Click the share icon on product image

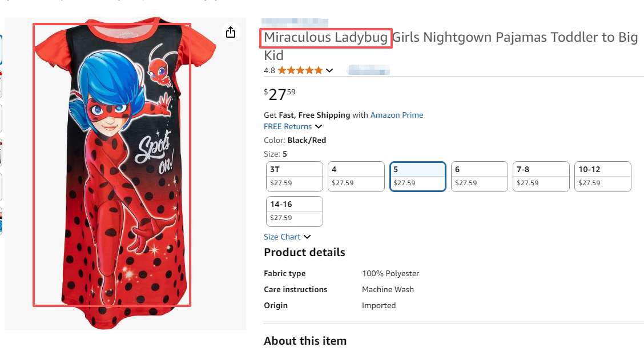(x=231, y=33)
